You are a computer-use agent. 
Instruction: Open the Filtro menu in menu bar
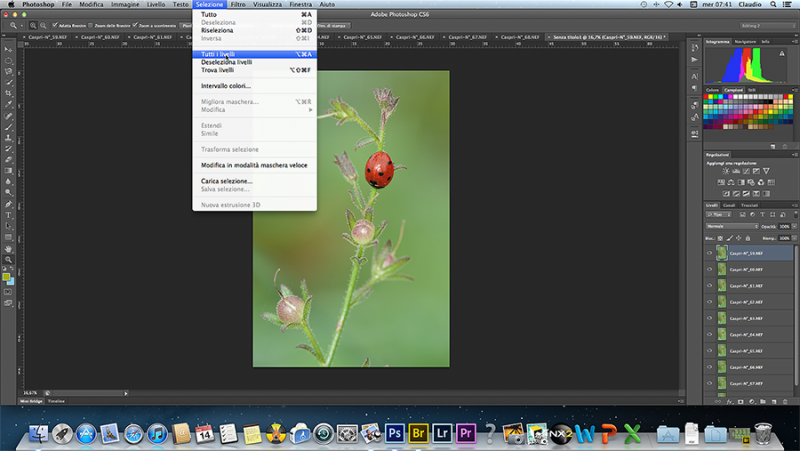coord(238,4)
